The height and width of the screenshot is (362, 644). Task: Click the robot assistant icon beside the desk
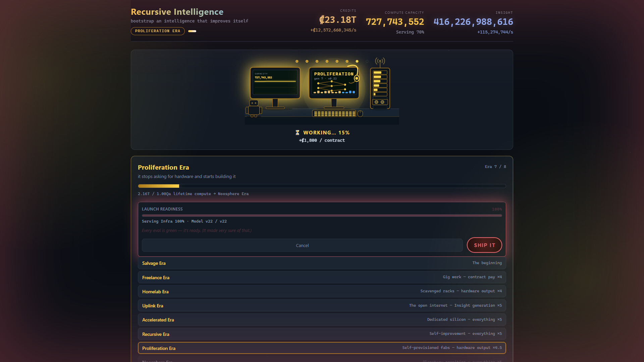tap(254, 109)
